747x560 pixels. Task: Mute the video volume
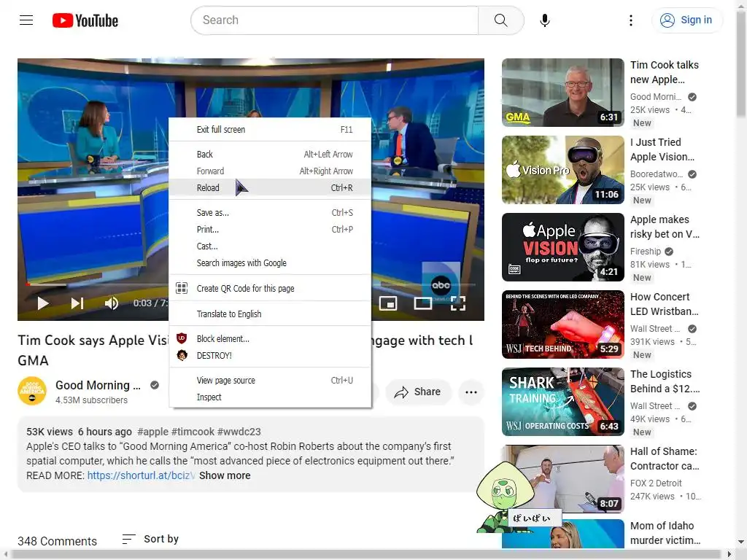(x=112, y=303)
